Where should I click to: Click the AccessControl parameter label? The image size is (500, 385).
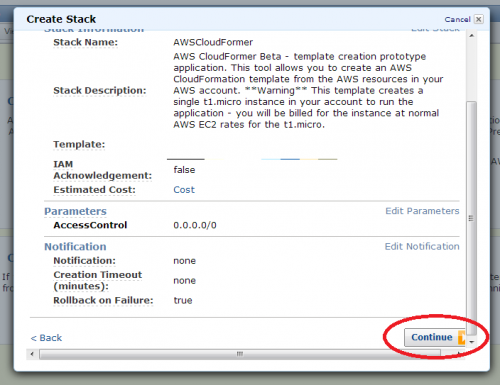[90, 225]
